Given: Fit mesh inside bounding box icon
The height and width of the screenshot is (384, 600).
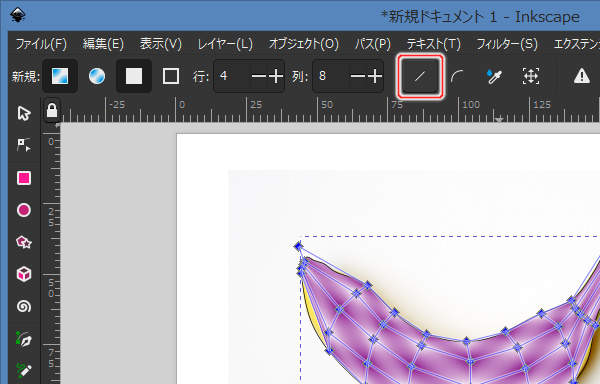Looking at the screenshot, I should (531, 76).
